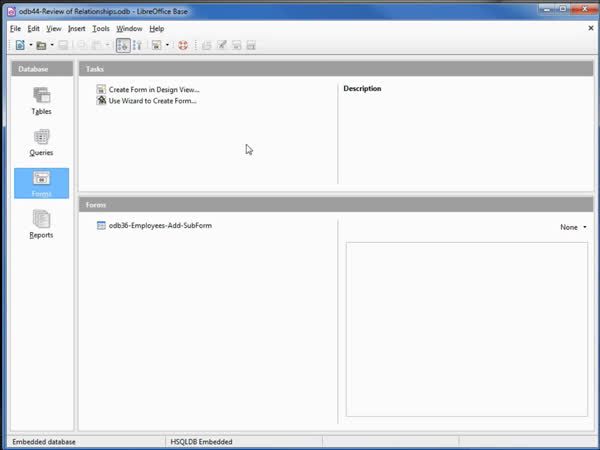This screenshot has height=450, width=600.
Task: Click the Copy toolbar icon
Action: click(x=82, y=45)
